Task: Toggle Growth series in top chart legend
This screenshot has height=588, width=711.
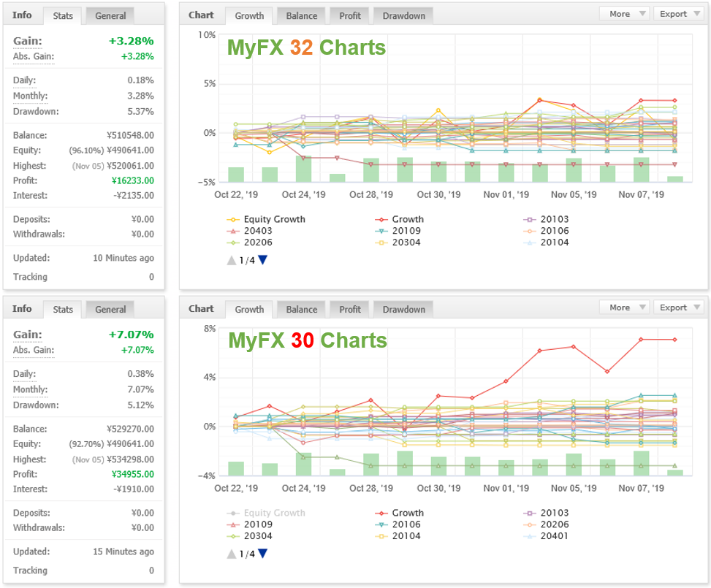Action: tap(400, 219)
